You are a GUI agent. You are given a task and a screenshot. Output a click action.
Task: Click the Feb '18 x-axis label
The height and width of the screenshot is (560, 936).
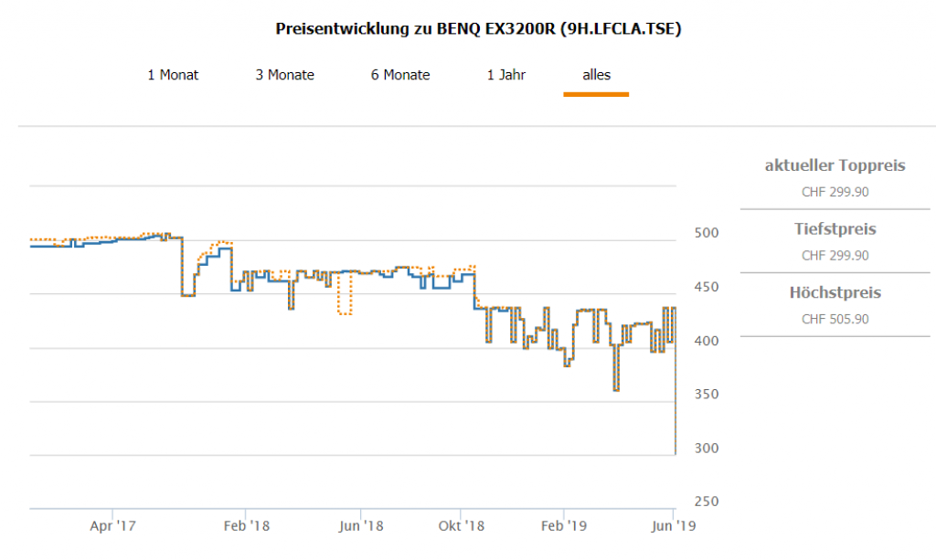point(247,525)
